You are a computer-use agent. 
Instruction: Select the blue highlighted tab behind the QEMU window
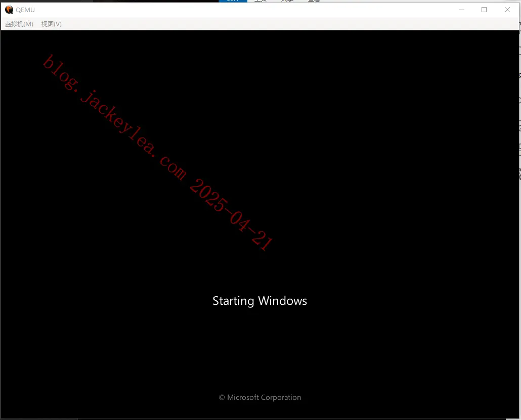click(x=233, y=1)
